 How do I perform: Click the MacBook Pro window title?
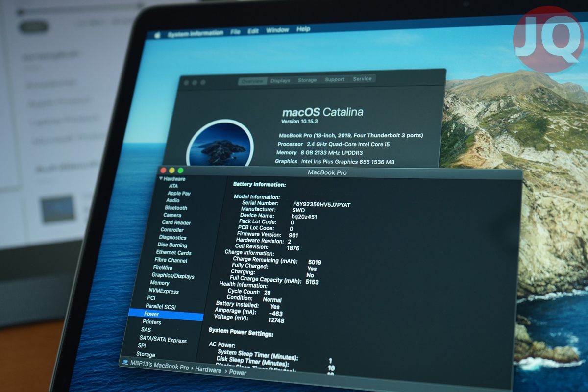pyautogui.click(x=327, y=172)
